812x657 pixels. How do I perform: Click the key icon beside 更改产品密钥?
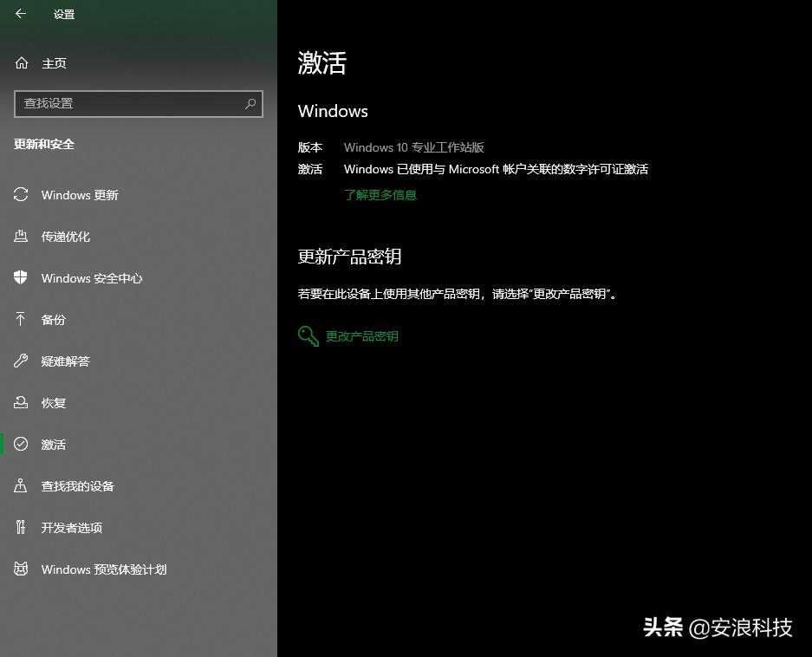pos(309,335)
